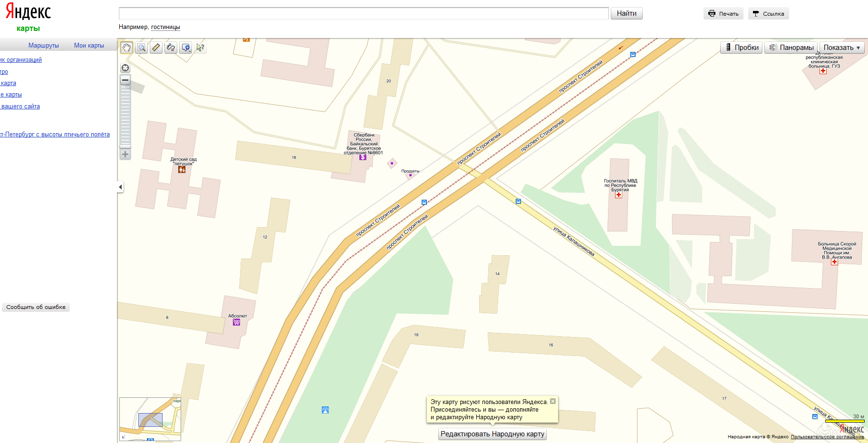This screenshot has width=868, height=443.
Task: Click building number 16 on the map
Action: (x=551, y=345)
